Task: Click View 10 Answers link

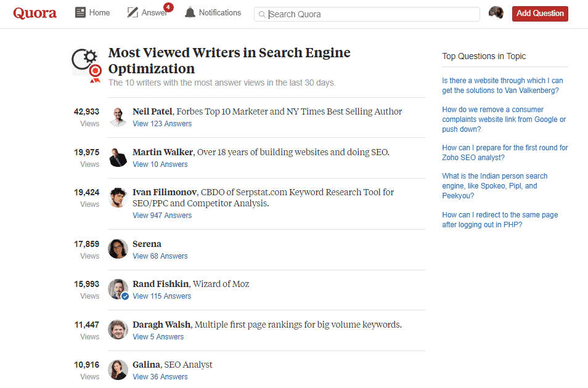Action: point(160,164)
